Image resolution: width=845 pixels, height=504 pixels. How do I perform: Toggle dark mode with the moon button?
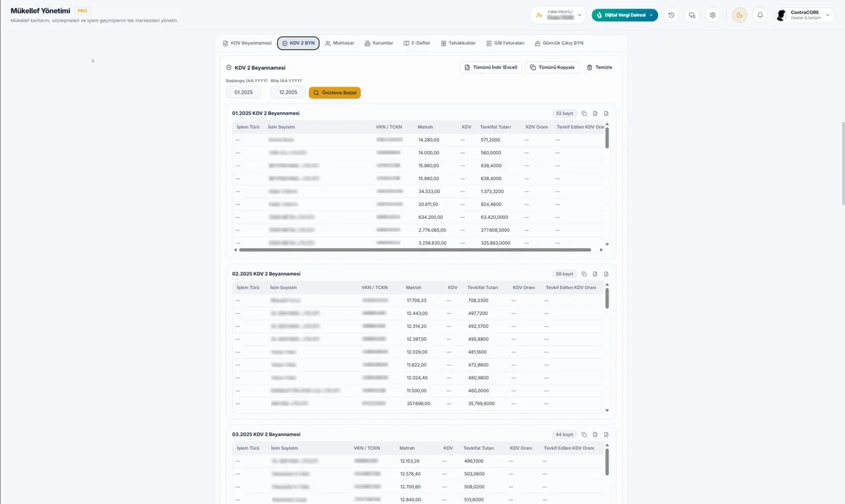(739, 15)
